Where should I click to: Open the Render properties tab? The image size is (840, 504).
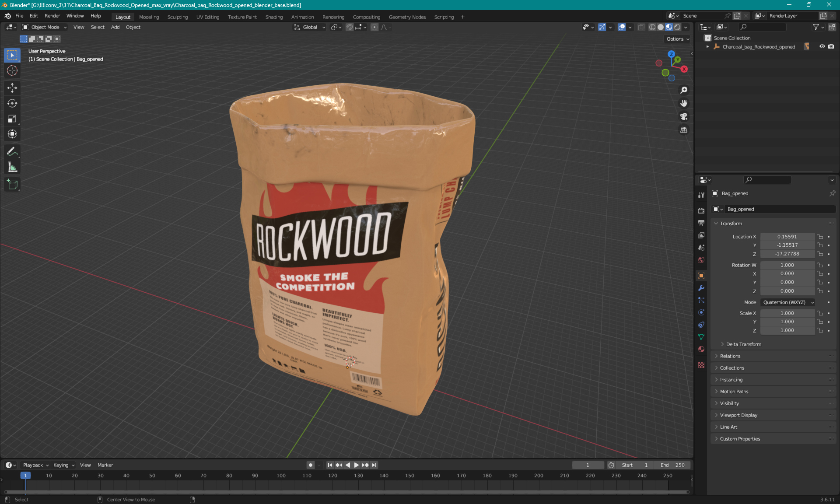tap(701, 210)
